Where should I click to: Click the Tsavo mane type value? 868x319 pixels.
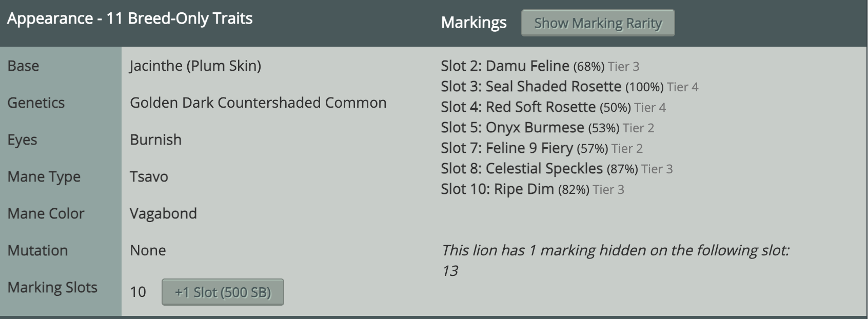tap(149, 176)
